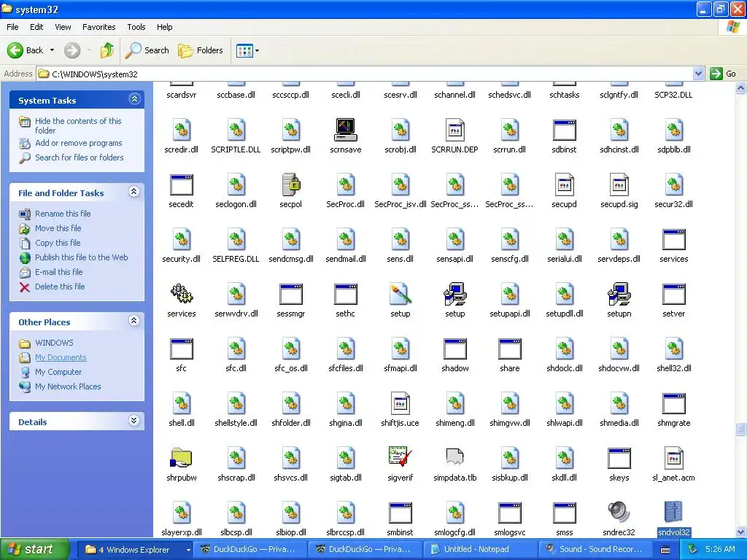Select the smss application icon
Screen dimensions: 747x560
(x=565, y=513)
